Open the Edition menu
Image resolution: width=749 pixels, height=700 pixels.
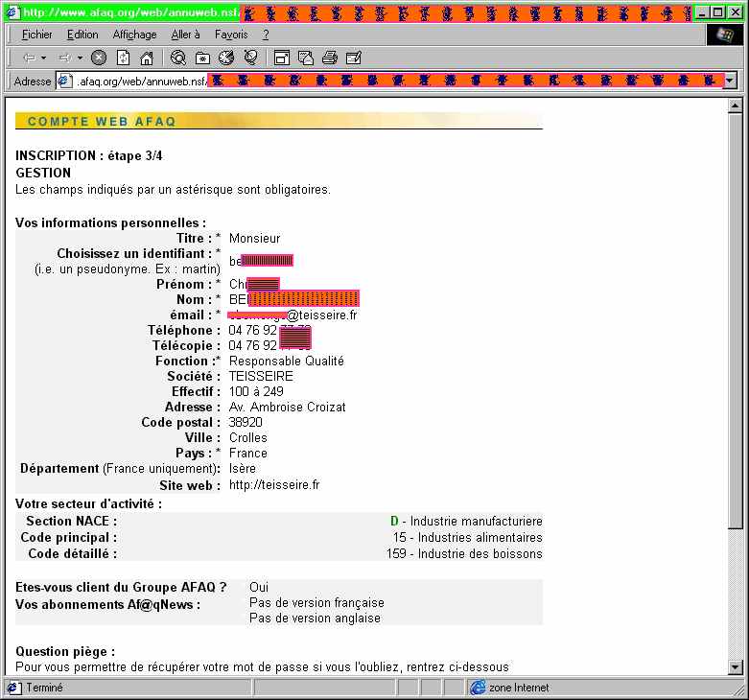coord(82,35)
